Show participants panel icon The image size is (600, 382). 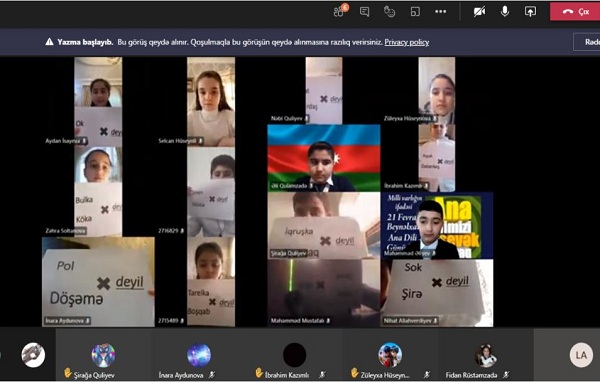pyautogui.click(x=339, y=11)
